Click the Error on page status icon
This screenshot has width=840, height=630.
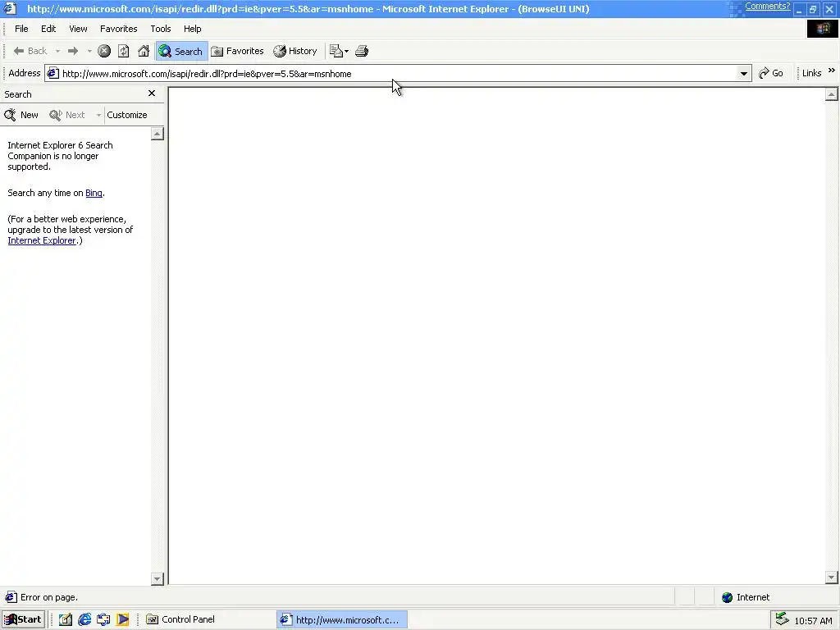click(11, 597)
